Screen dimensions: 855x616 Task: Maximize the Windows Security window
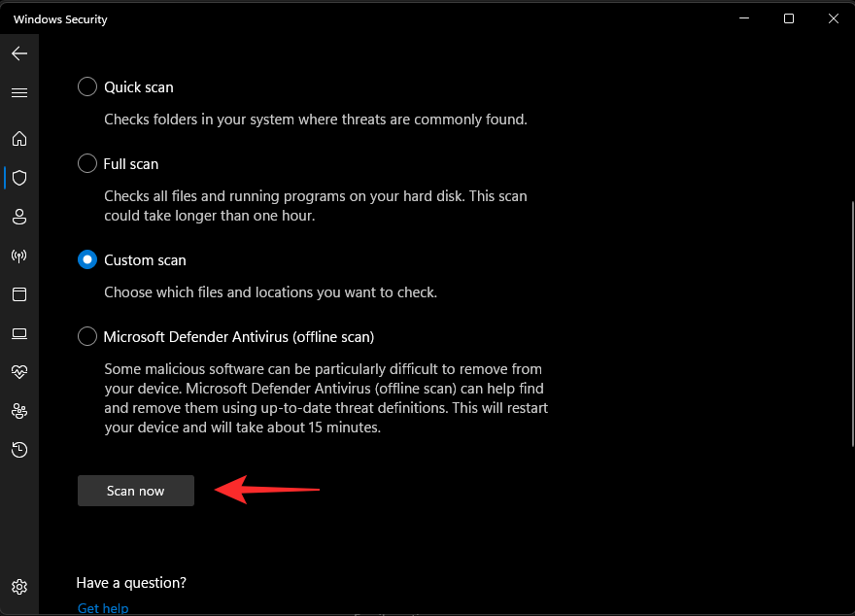(789, 18)
